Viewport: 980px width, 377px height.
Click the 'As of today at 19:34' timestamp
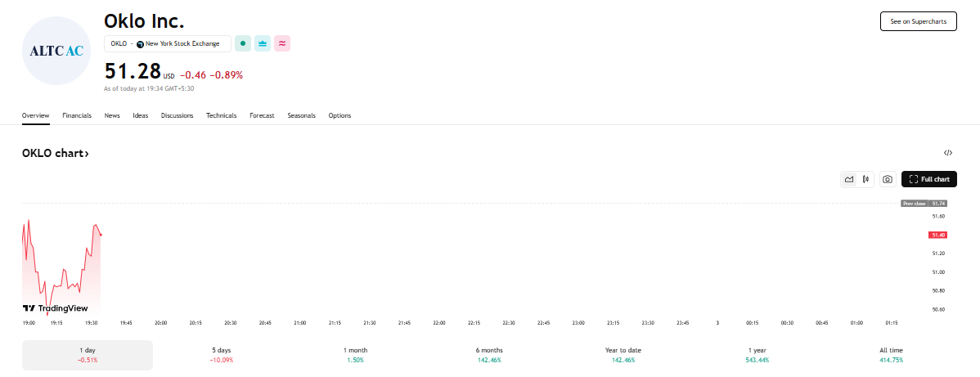pos(148,89)
